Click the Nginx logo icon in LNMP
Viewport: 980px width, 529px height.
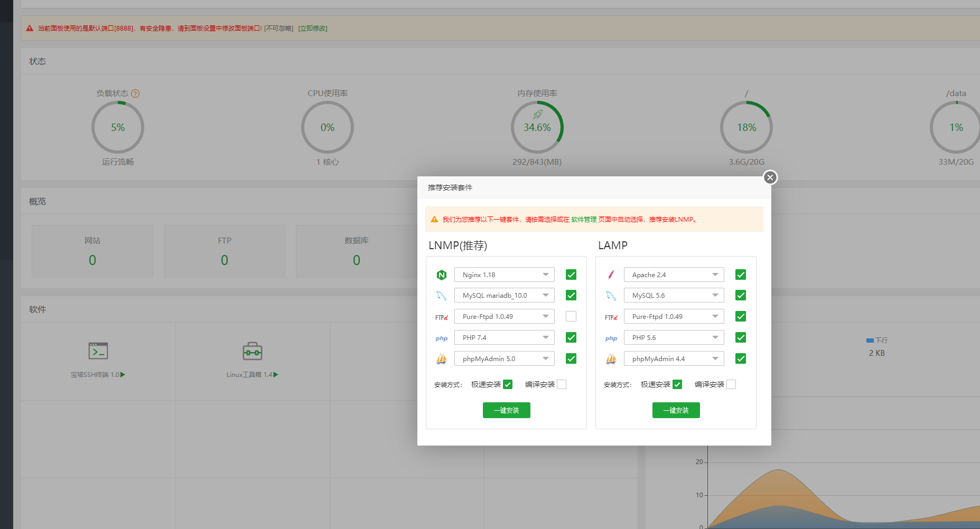(442, 275)
